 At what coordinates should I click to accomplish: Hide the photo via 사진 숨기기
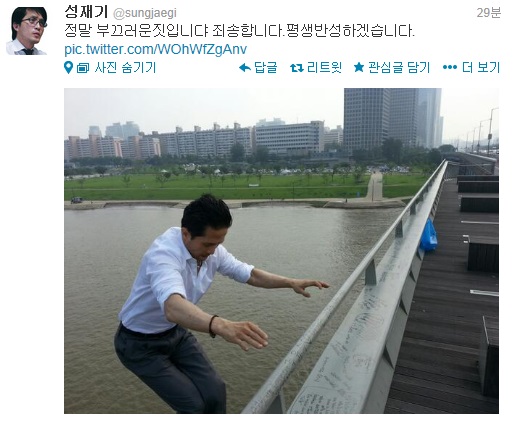[125, 68]
